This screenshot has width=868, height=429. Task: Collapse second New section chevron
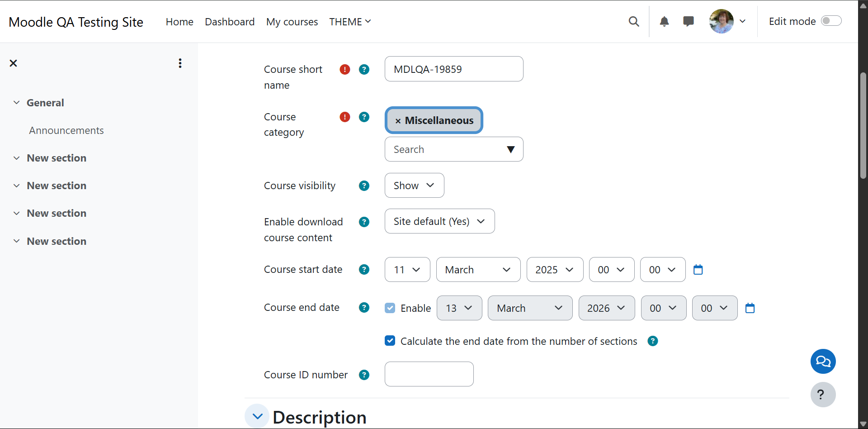click(x=17, y=186)
